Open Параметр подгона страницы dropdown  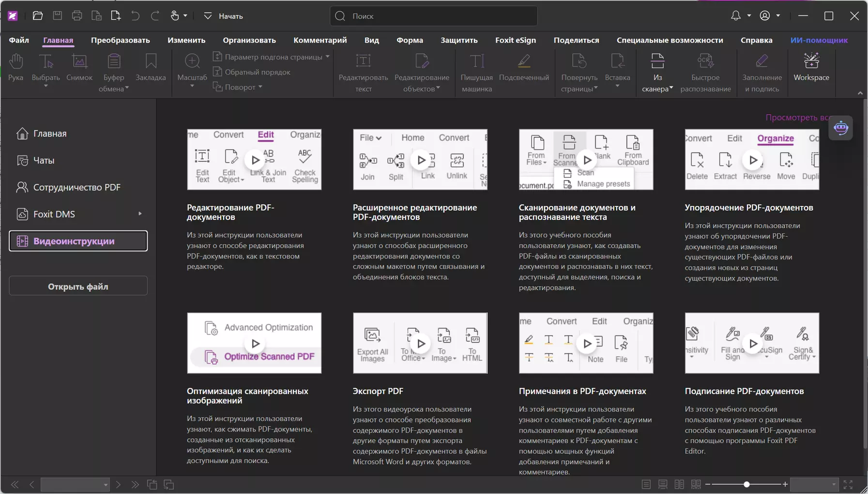point(328,57)
